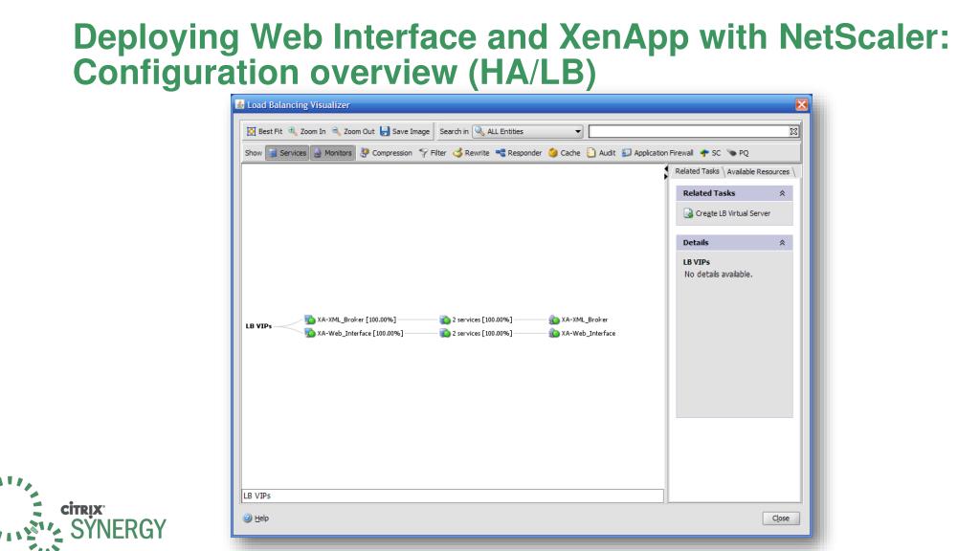Click the Best Fit toolbar button
The image size is (980, 551).
pos(264,131)
